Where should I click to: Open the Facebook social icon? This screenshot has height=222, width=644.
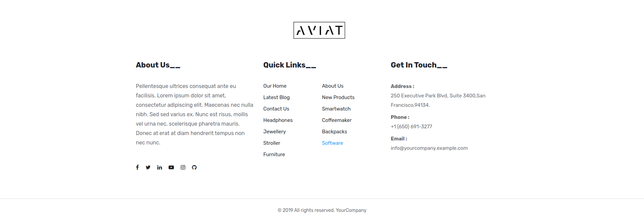[x=138, y=167]
